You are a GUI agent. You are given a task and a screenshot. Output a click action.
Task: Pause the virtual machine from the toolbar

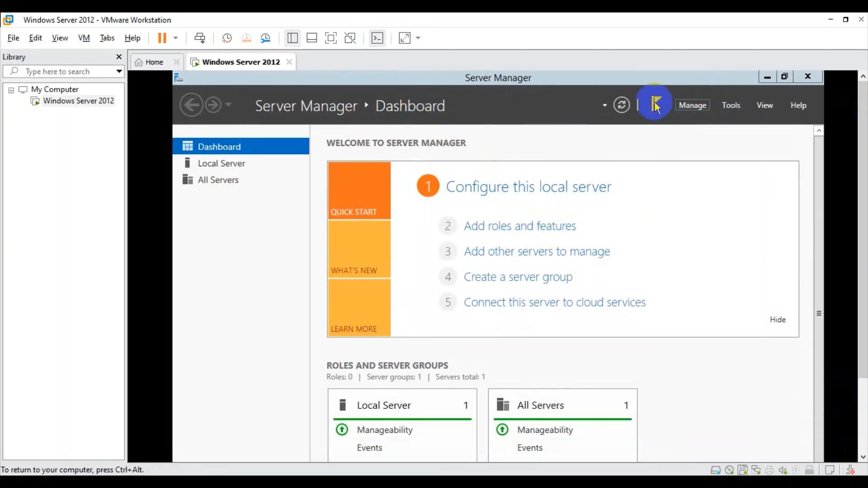tap(162, 38)
